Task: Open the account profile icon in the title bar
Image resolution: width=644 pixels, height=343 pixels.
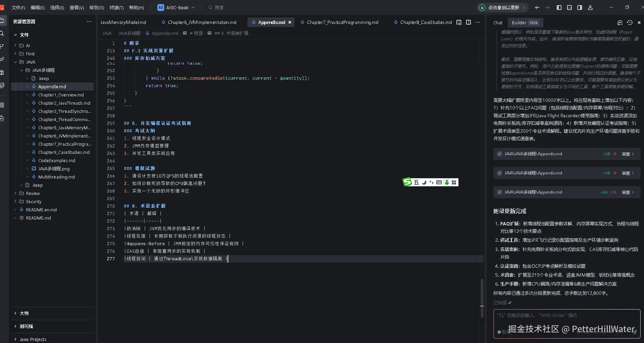Action: (x=590, y=8)
